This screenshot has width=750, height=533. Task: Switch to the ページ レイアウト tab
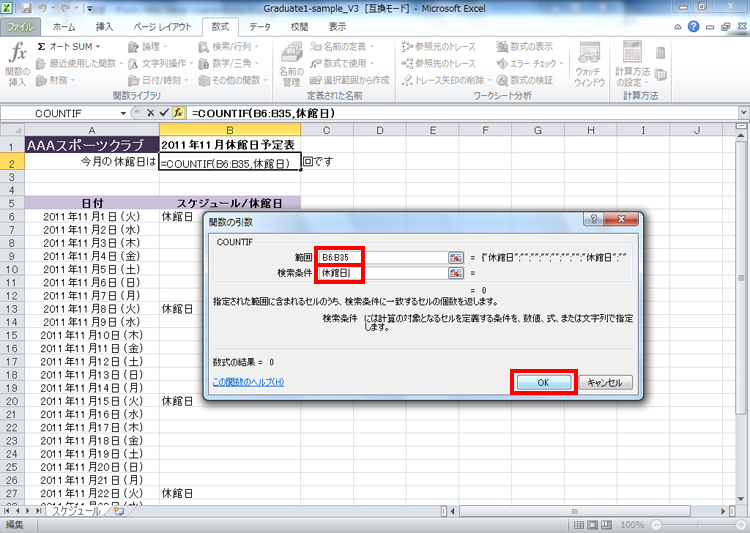pyautogui.click(x=162, y=27)
